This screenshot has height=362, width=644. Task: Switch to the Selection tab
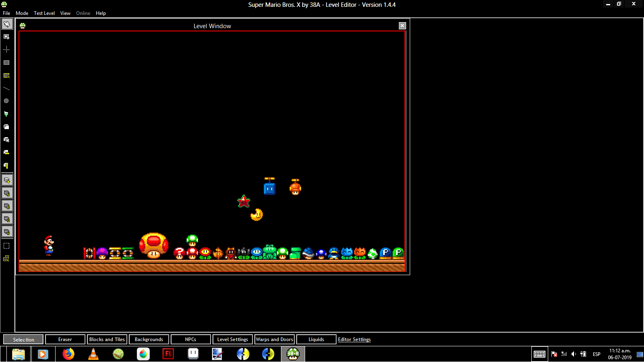click(x=23, y=339)
